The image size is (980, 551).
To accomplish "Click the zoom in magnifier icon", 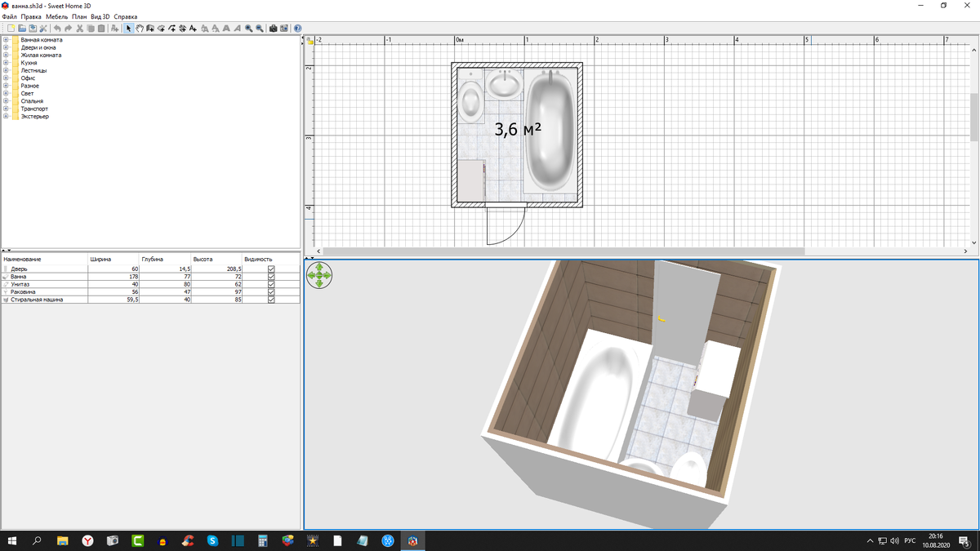I will [248, 29].
